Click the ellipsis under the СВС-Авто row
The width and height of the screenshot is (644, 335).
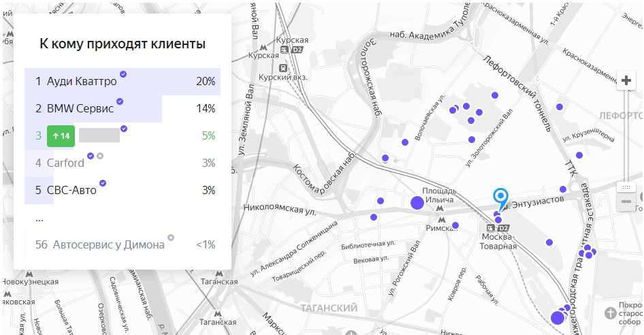[39, 220]
